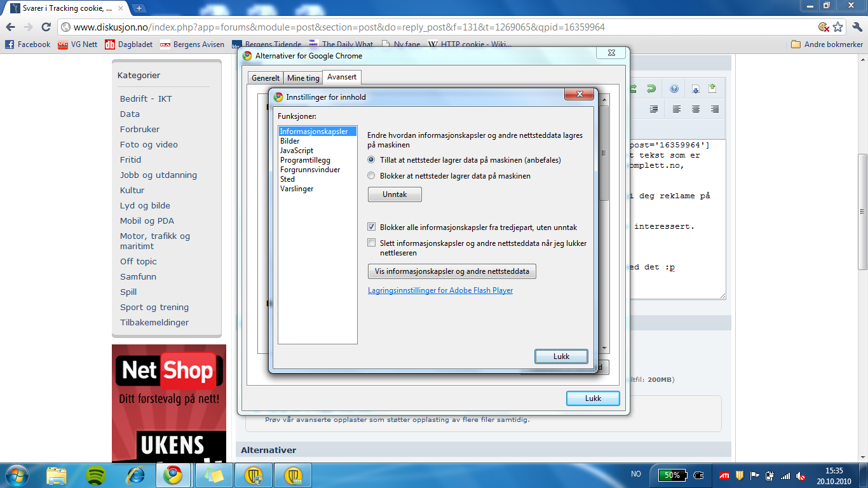
Task: Open Sticky Notes from the taskbar
Action: pos(214,475)
